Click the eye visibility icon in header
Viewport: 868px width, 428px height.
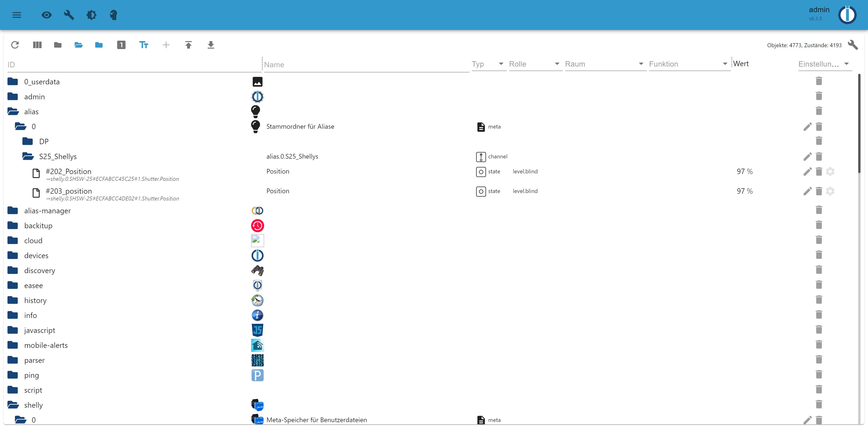point(46,15)
